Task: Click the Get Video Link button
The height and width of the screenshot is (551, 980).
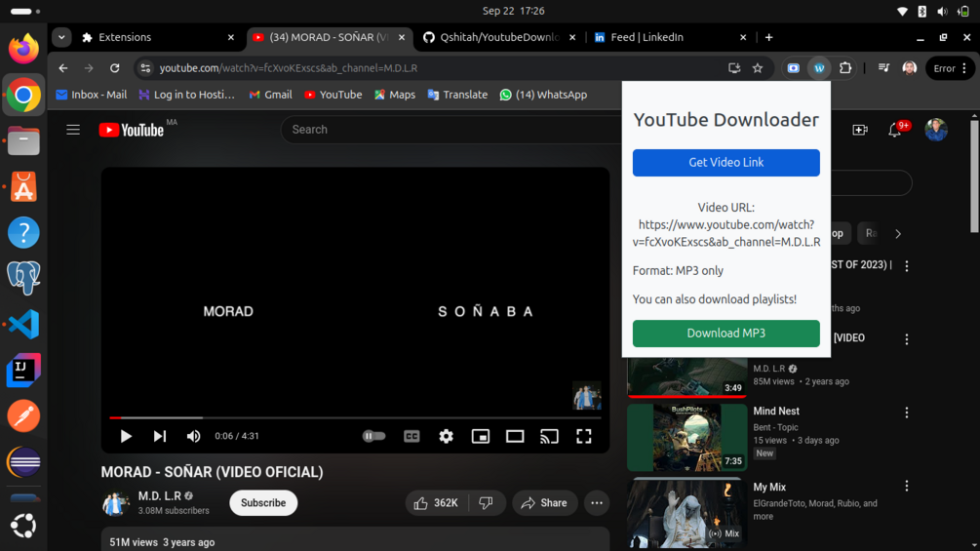Action: point(725,163)
